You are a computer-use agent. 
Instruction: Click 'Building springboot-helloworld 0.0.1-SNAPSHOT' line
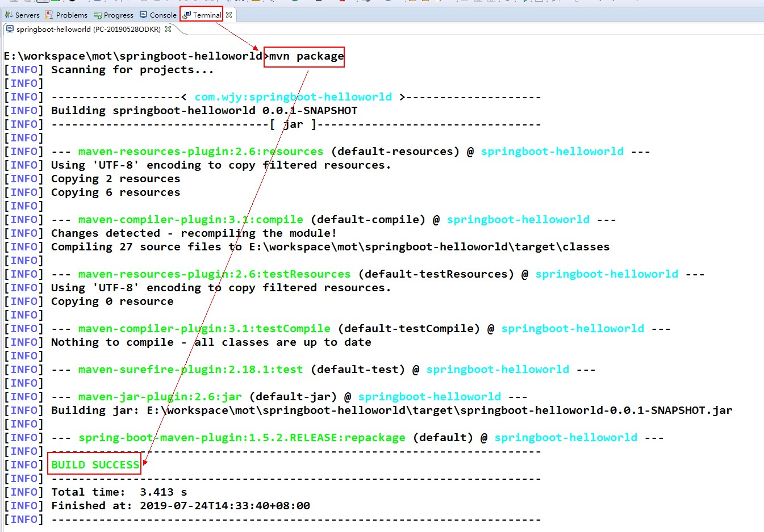pos(204,111)
